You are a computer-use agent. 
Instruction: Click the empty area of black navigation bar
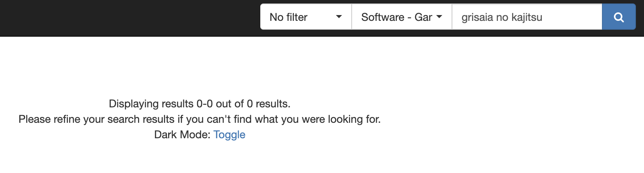[x=127, y=18]
